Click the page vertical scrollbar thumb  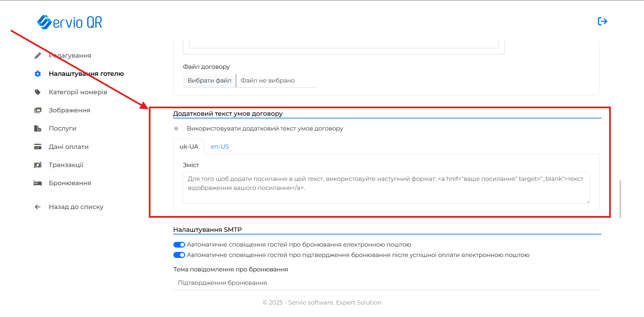pos(620,199)
